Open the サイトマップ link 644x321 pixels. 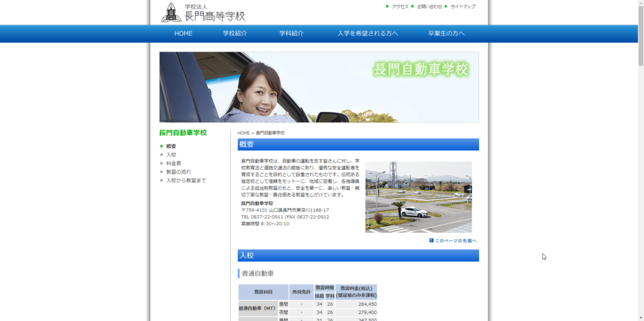point(463,6)
